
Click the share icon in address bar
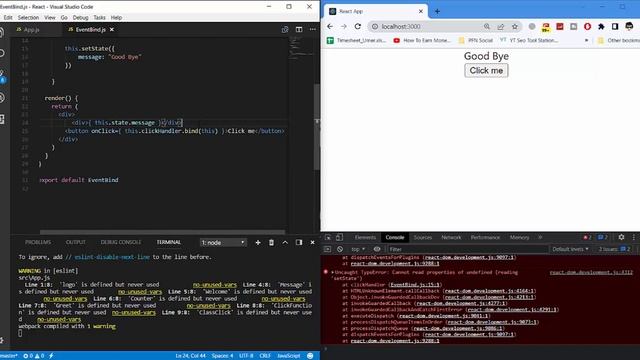501,27
